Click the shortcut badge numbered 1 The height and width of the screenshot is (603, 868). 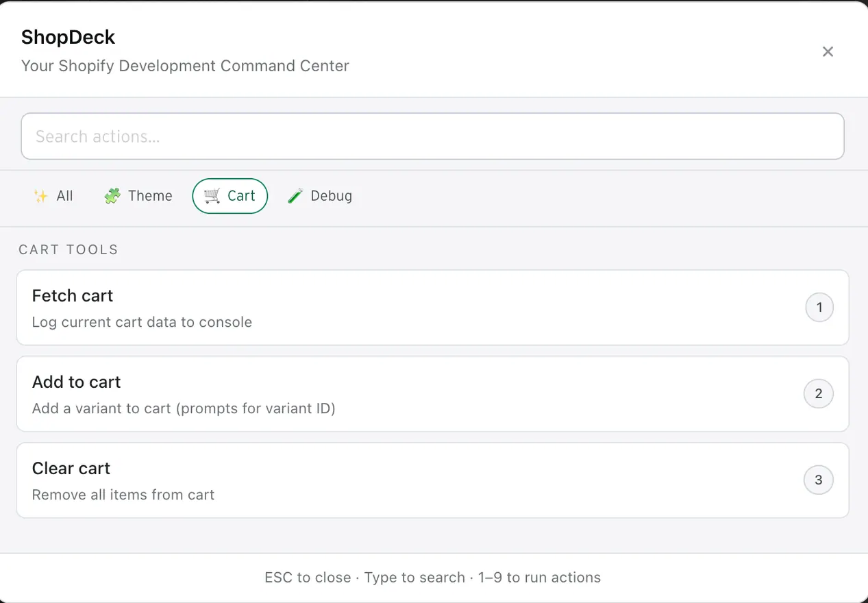tap(819, 308)
